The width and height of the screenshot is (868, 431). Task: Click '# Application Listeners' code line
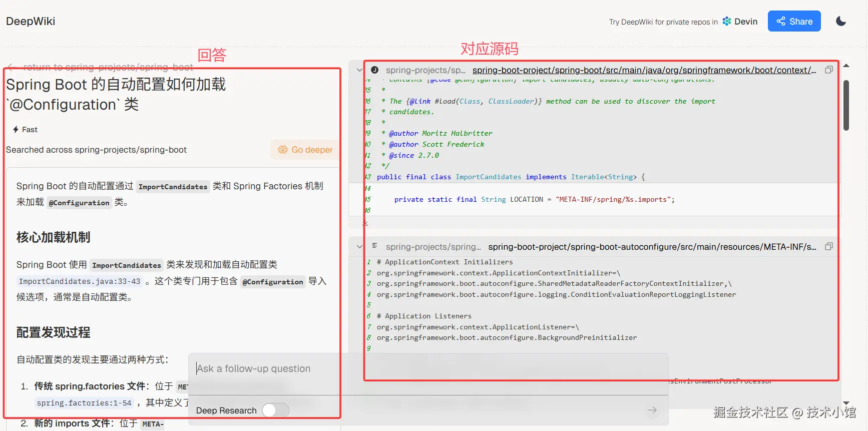point(424,316)
